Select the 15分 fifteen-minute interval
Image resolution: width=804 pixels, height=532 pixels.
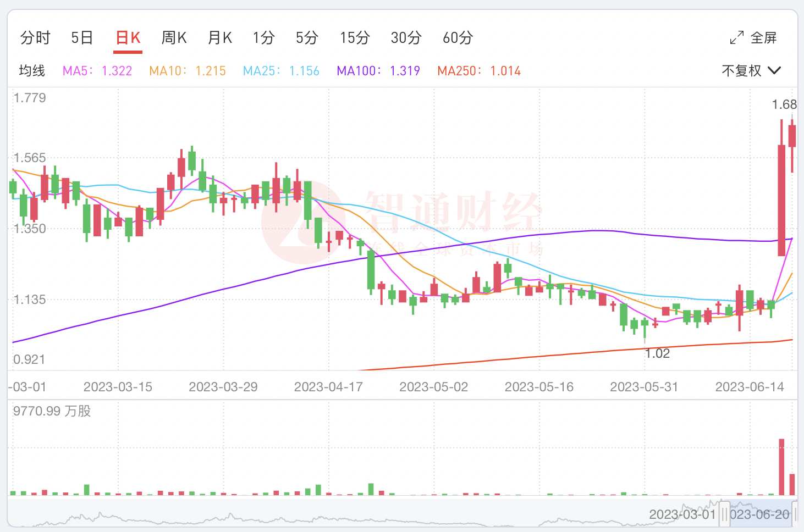coord(354,37)
